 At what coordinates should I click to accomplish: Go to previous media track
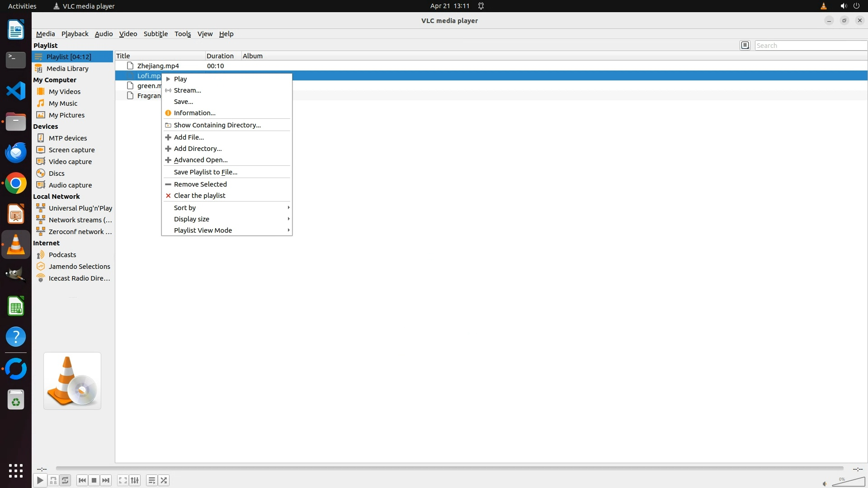pyautogui.click(x=82, y=480)
